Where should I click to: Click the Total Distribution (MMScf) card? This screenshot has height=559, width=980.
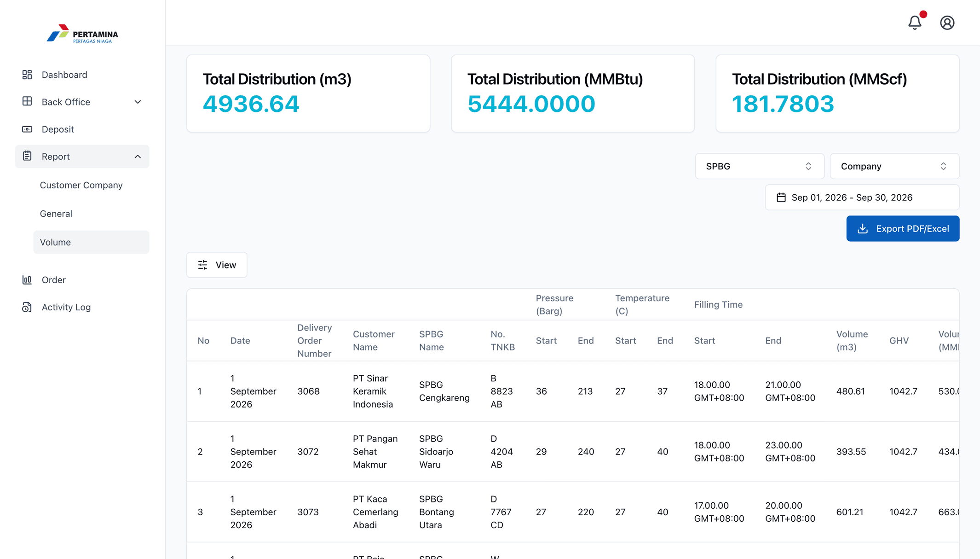tap(837, 93)
